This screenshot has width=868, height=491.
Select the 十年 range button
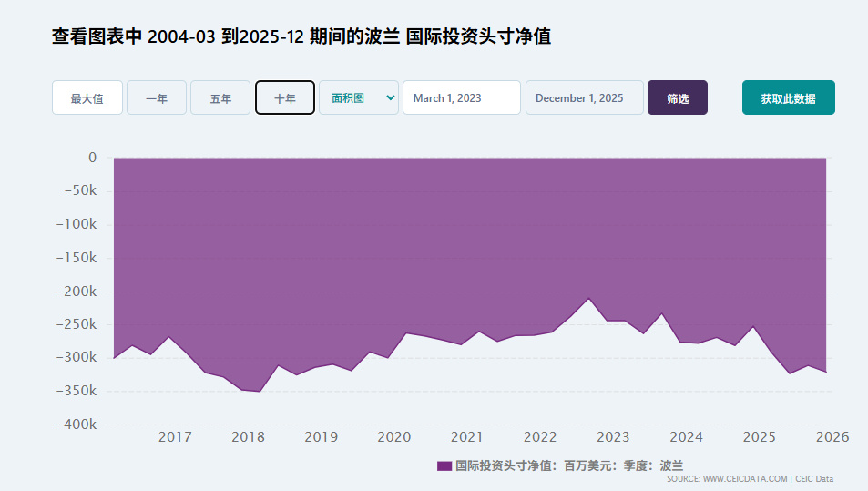click(x=285, y=98)
